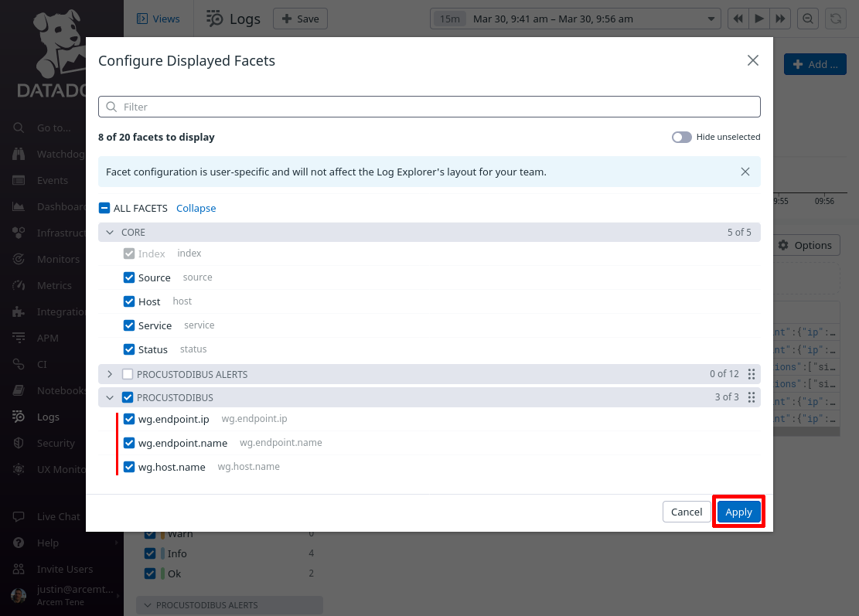Toggle the Hide unselected switch

[681, 137]
